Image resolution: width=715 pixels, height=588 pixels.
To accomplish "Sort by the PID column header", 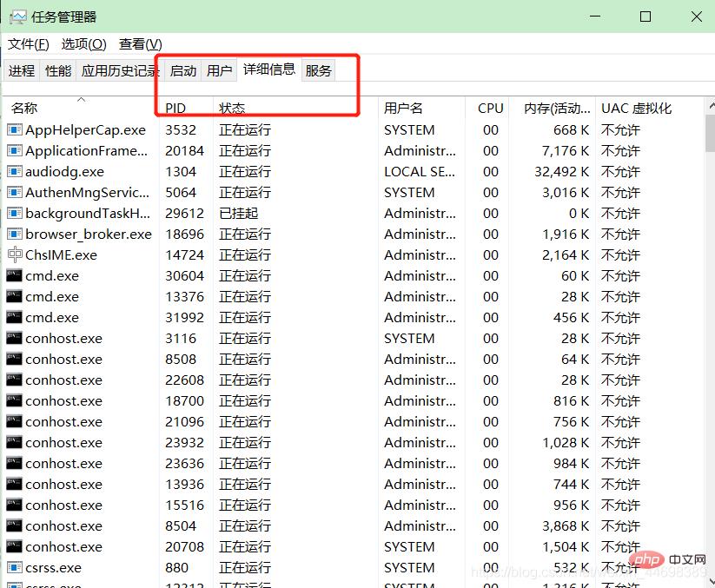I will click(175, 109).
